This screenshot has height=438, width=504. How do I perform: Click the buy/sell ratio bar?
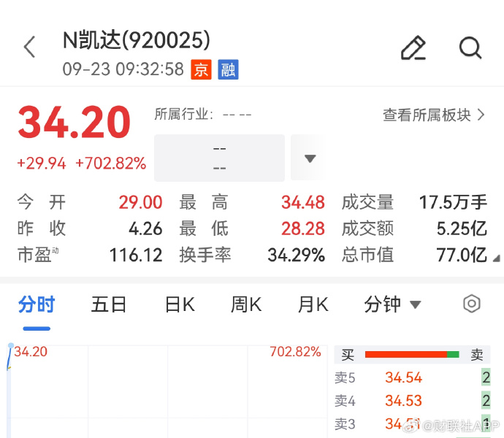412,355
